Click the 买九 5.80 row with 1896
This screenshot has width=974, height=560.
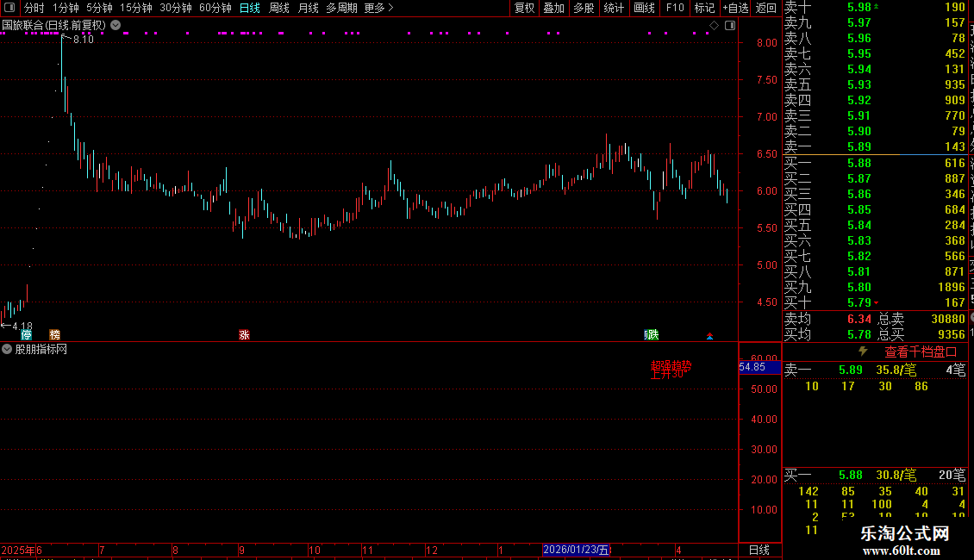point(875,288)
